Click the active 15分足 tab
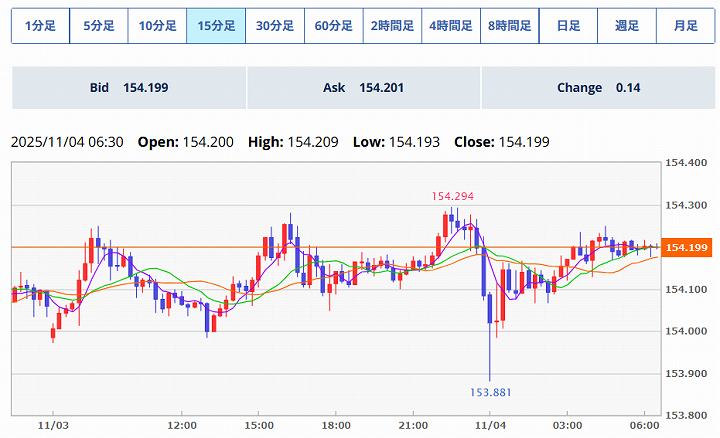The height and width of the screenshot is (438, 720). click(x=216, y=26)
